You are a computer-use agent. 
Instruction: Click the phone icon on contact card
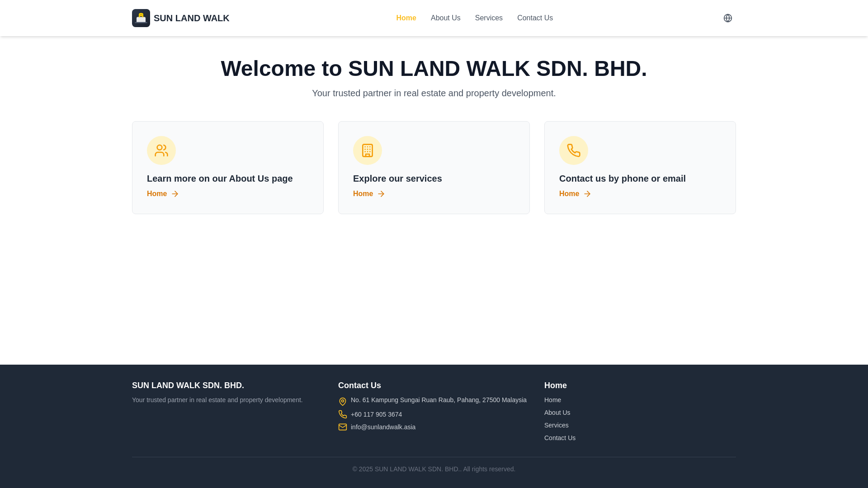click(574, 150)
